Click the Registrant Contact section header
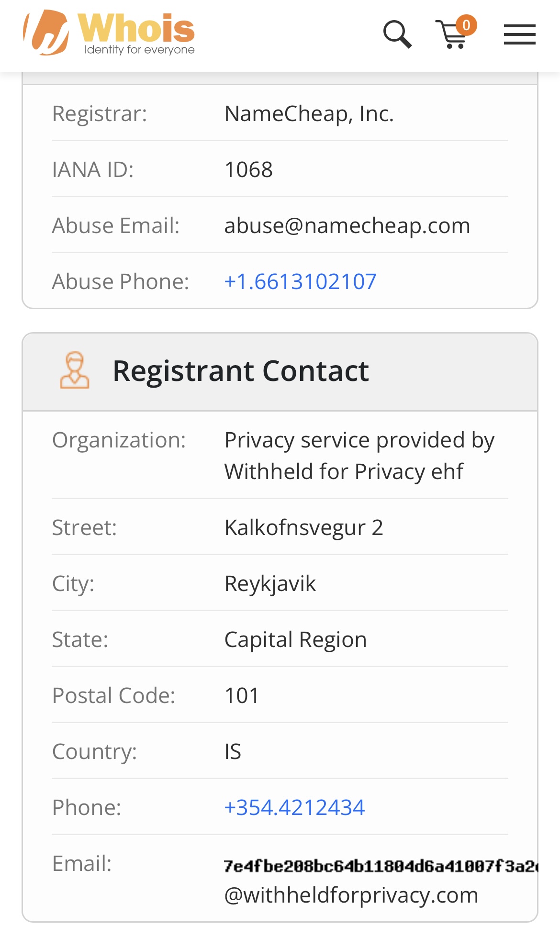Screen dimensions: 560x938 point(241,371)
